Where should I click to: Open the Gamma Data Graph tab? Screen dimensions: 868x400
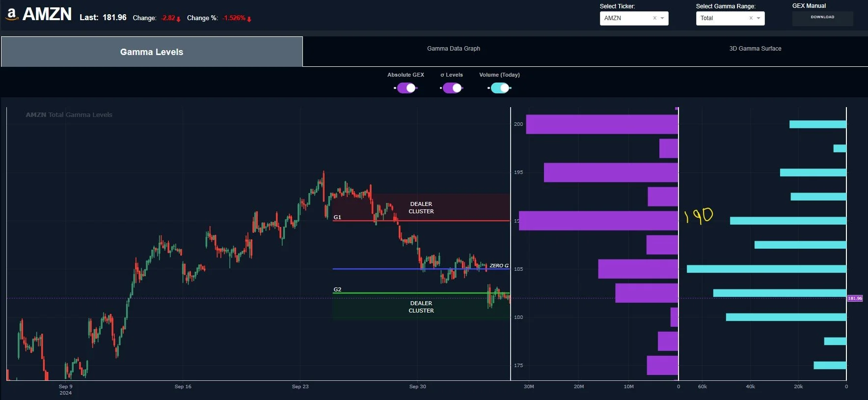coord(454,49)
